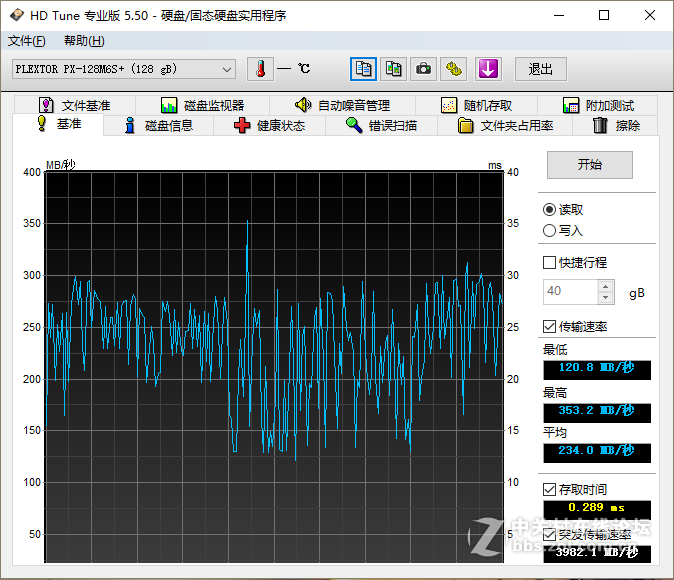The width and height of the screenshot is (674, 580).
Task: Save screenshot with the camera icon
Action: click(423, 69)
